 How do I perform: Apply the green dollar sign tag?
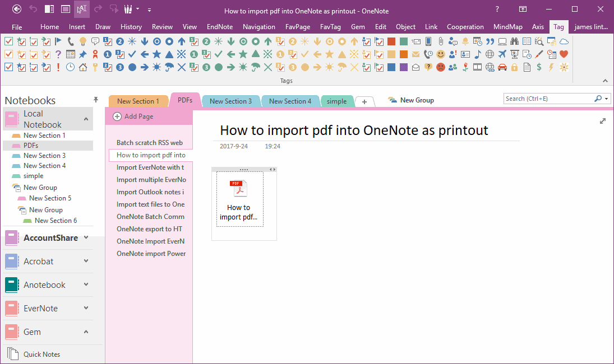click(539, 67)
